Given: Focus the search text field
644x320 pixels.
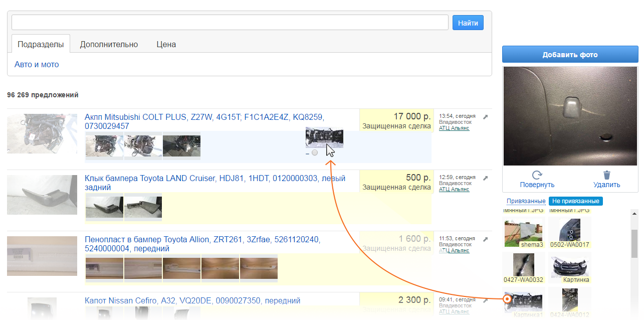Looking at the screenshot, I should [x=230, y=23].
